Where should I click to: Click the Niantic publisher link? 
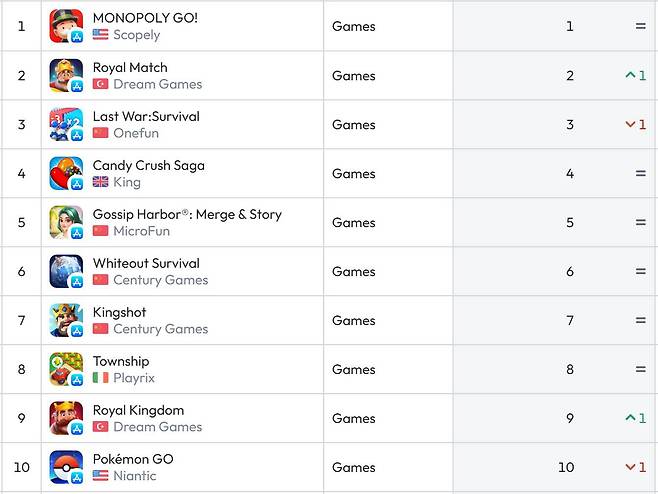134,476
